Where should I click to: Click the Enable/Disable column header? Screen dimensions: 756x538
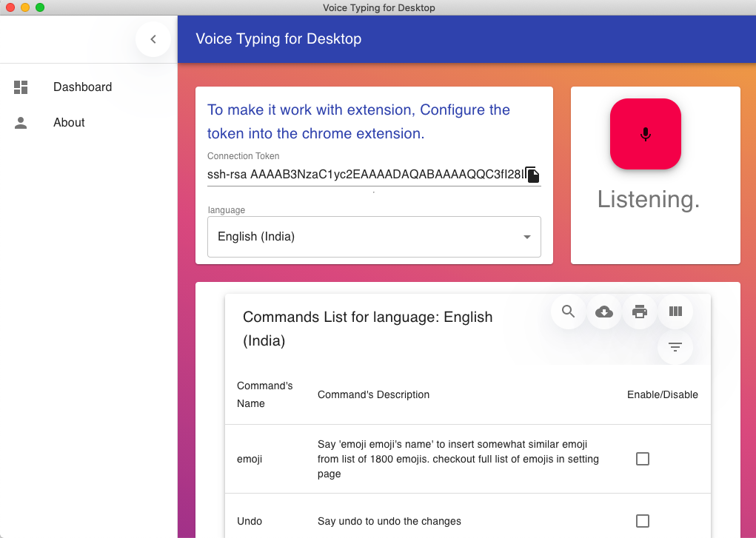[663, 394]
